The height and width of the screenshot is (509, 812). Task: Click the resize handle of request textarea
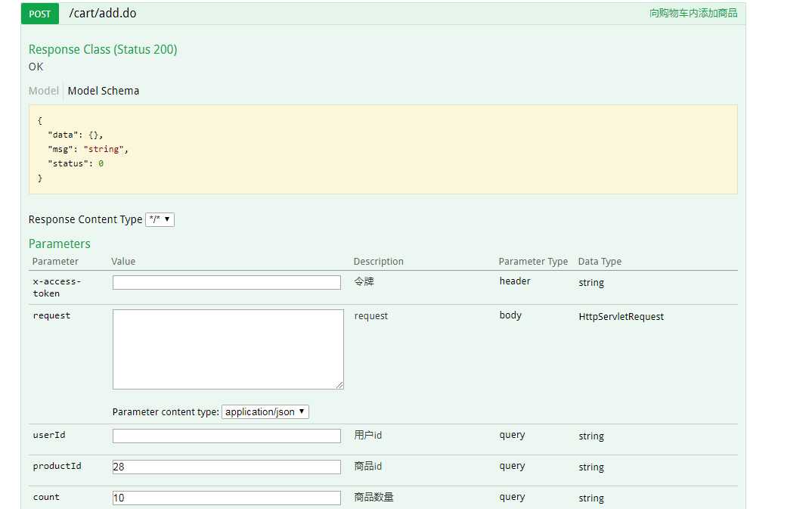coord(339,385)
